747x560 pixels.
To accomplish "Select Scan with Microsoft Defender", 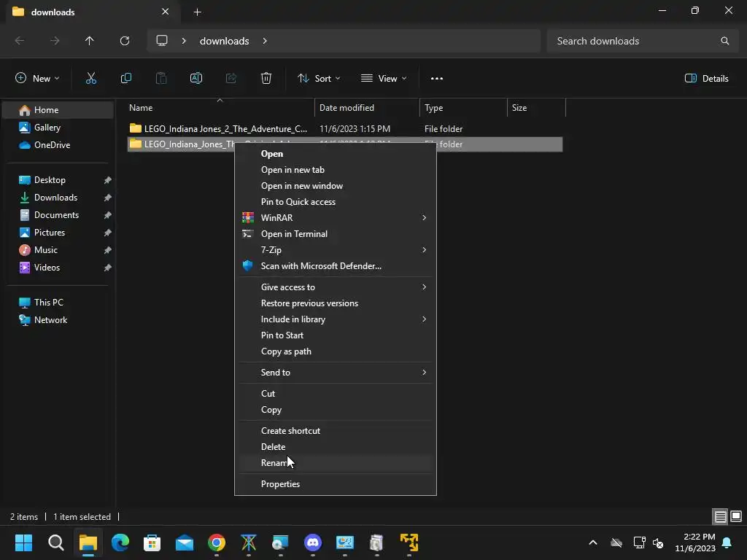I will click(335, 266).
